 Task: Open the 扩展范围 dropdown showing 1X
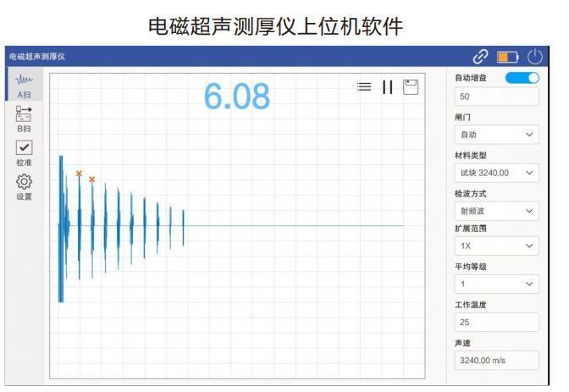point(496,246)
